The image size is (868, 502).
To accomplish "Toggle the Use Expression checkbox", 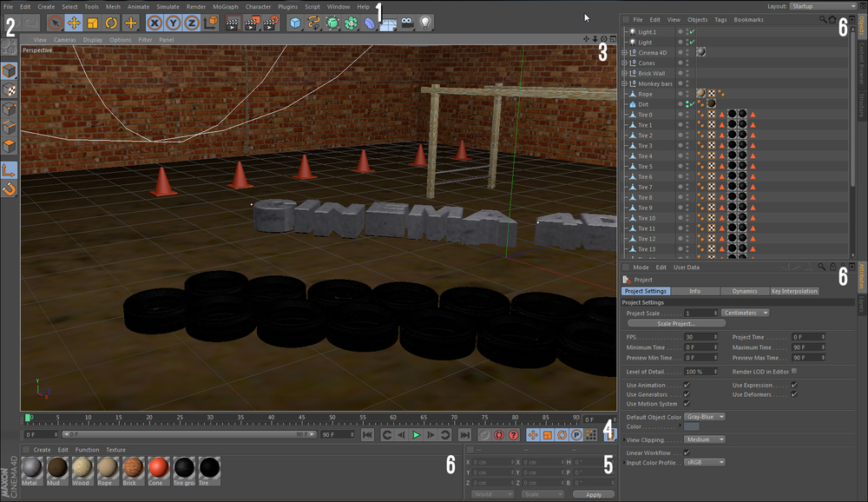I will click(x=794, y=385).
